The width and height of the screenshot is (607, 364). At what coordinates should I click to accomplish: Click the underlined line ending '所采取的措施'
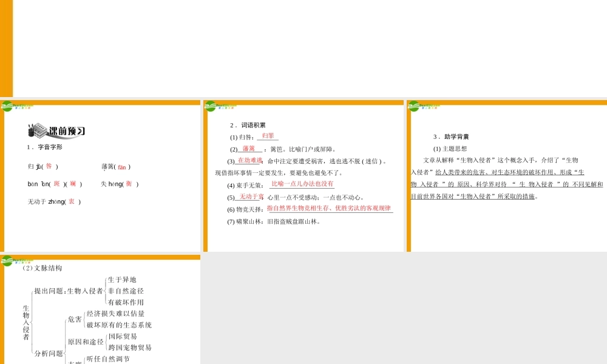pos(473,197)
